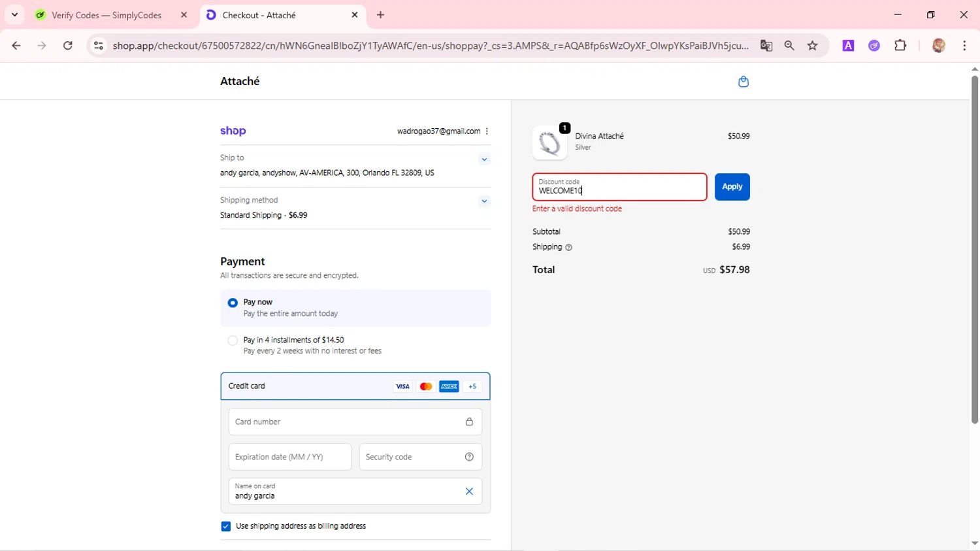980x551 pixels.
Task: Click the Payment section heading
Action: [242, 261]
